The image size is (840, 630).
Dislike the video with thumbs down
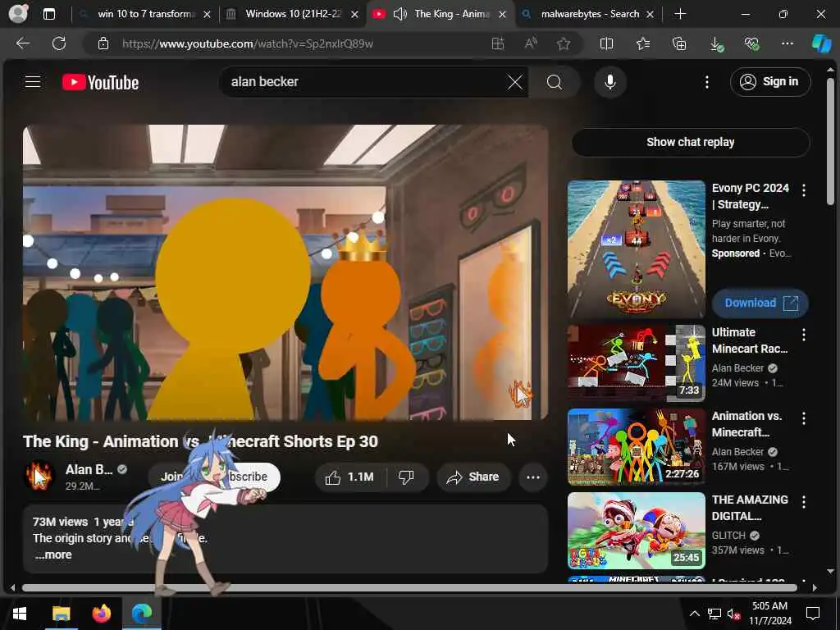[x=407, y=477]
